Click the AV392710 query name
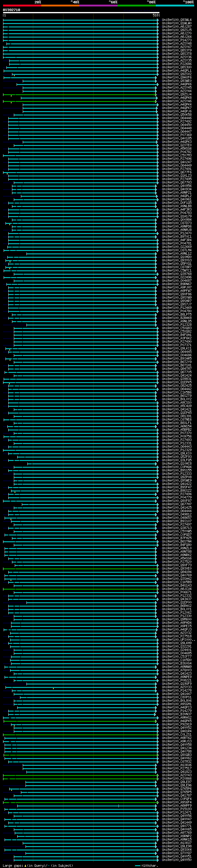The image size is (197, 868). click(x=11, y=10)
